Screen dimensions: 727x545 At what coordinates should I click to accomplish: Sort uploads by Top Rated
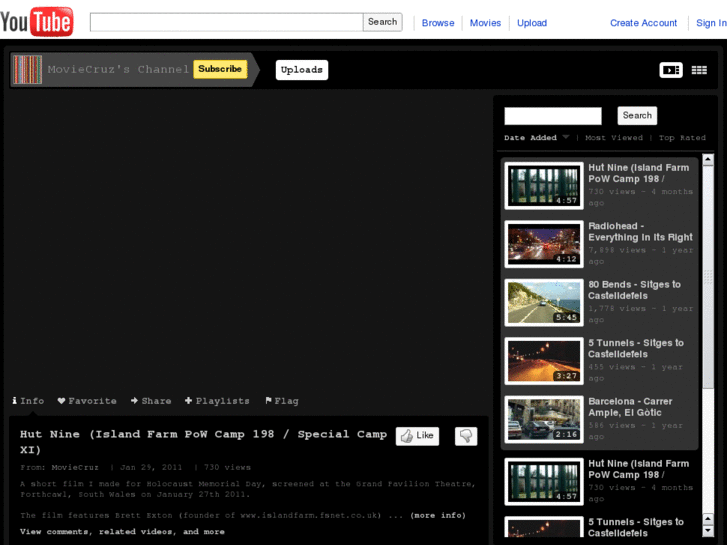click(x=682, y=138)
